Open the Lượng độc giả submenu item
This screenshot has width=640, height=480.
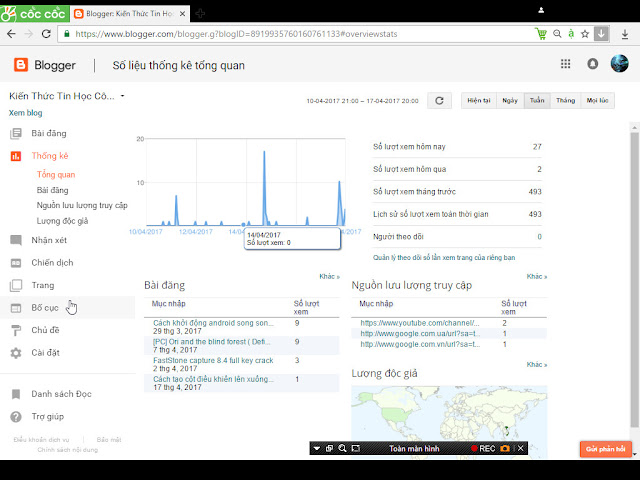(x=62, y=221)
